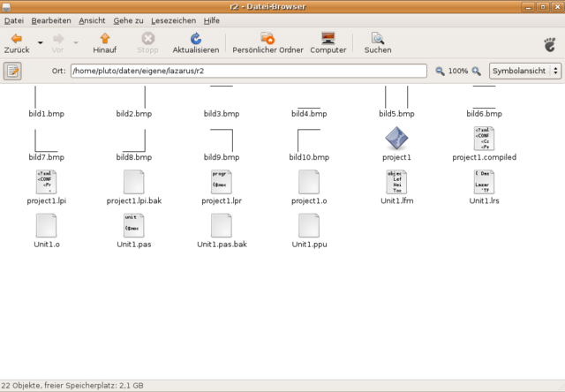Click in the Ort path field

click(247, 71)
